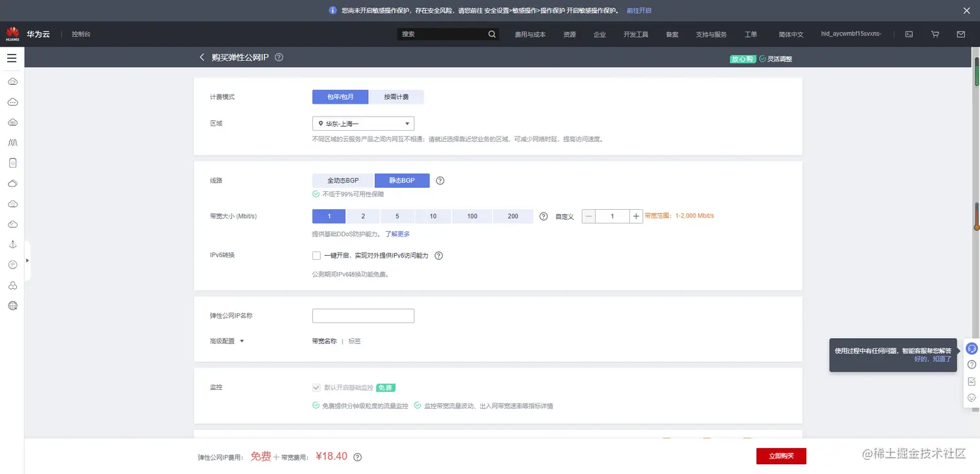This screenshot has height=474, width=980.
Task: Open the mail messages icon
Action: click(961, 34)
